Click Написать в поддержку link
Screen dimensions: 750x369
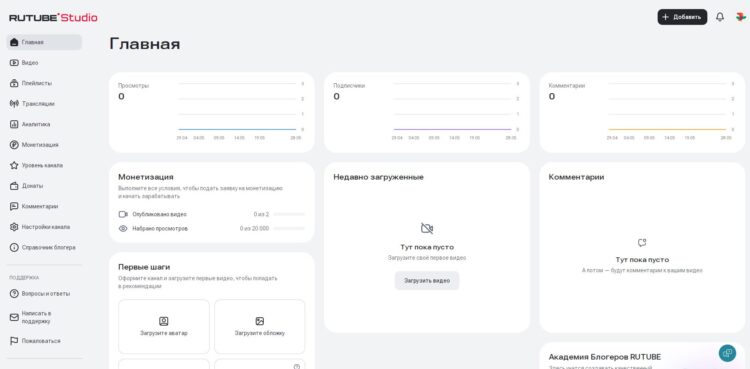[44, 317]
